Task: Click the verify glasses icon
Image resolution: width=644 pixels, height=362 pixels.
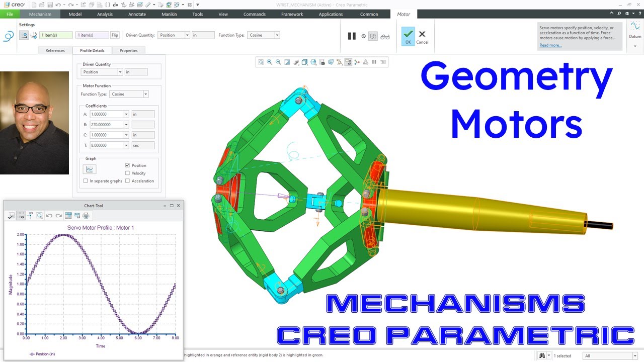Action: [x=385, y=36]
